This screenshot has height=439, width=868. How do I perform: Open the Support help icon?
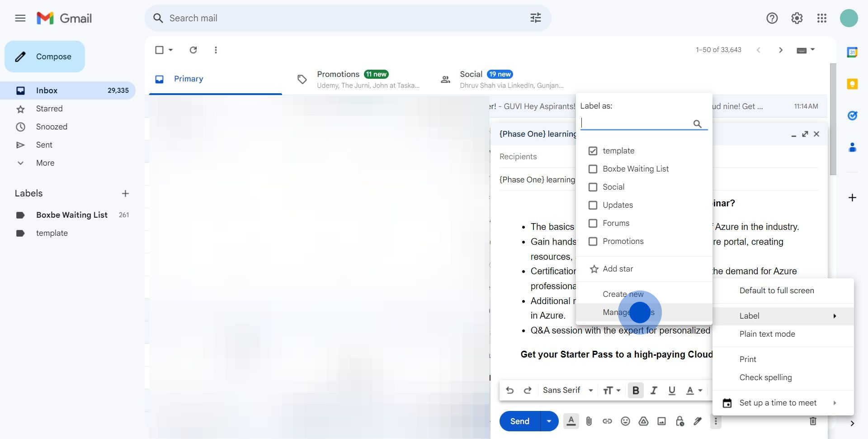click(x=772, y=18)
